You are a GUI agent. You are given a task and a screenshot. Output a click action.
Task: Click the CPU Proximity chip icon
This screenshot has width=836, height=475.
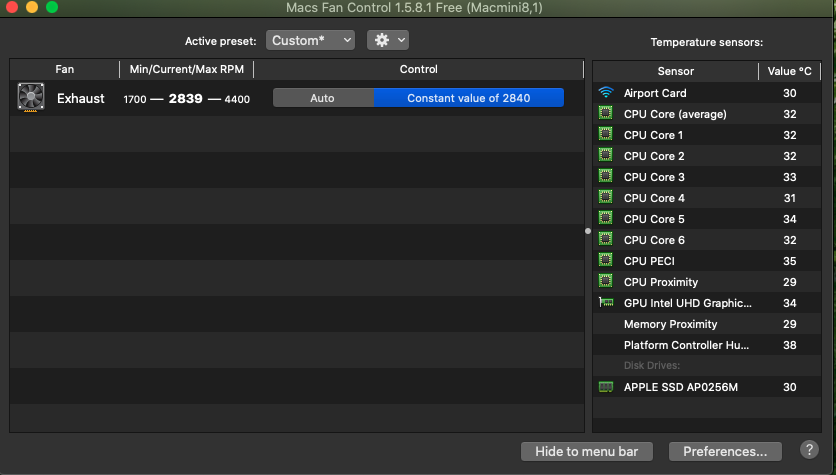pos(606,281)
